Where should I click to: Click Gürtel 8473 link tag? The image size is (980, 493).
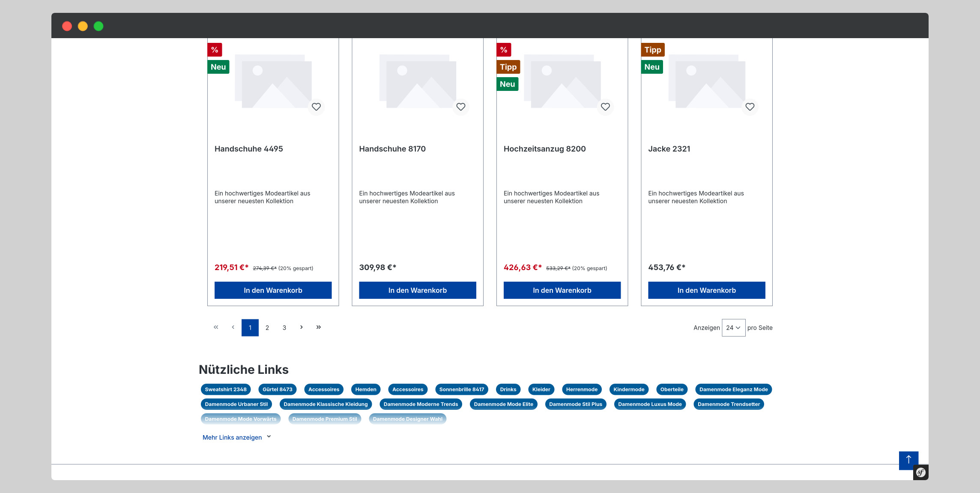(278, 389)
